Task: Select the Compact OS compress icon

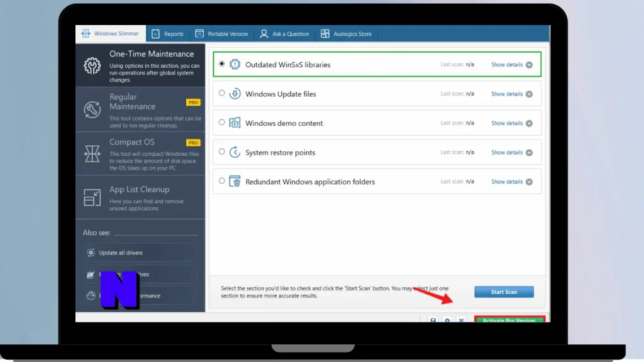Action: (92, 154)
